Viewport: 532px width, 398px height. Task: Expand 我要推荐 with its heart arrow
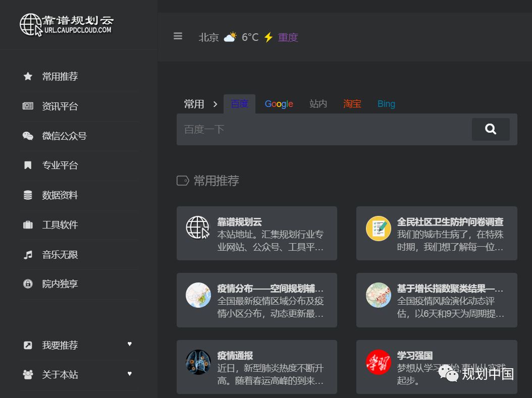[x=130, y=344]
